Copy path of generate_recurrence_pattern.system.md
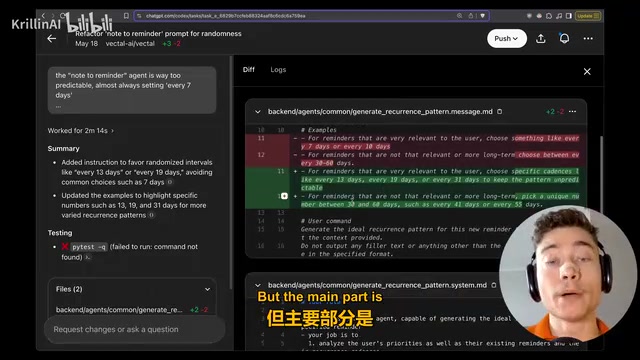Screen dimensions: 640x360 pos(494,285)
